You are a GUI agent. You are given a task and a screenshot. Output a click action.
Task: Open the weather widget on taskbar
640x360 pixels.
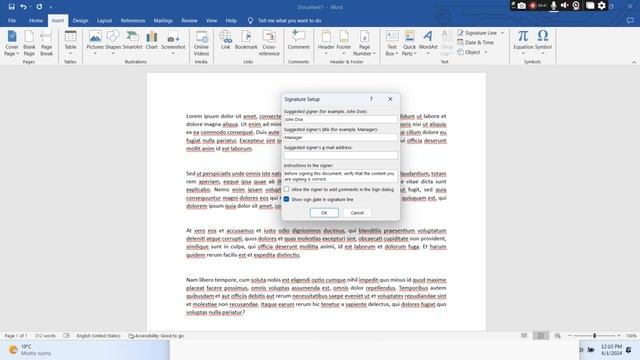[x=31, y=350]
